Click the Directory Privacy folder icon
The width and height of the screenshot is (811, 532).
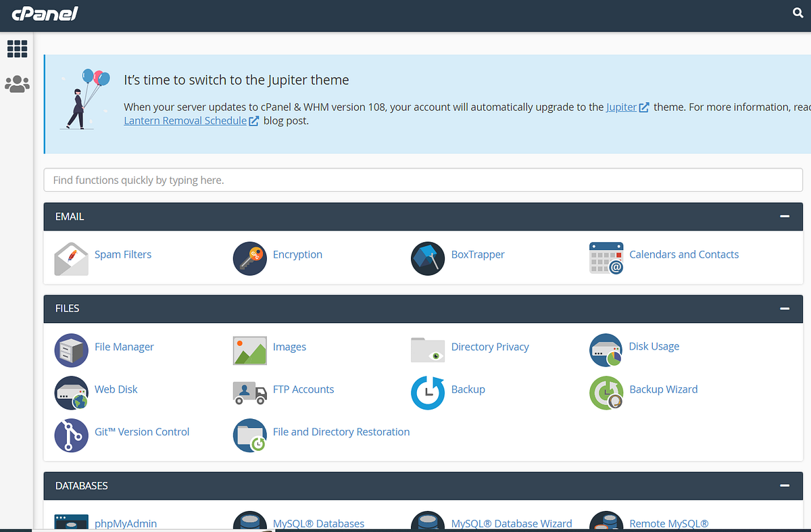[x=428, y=350]
